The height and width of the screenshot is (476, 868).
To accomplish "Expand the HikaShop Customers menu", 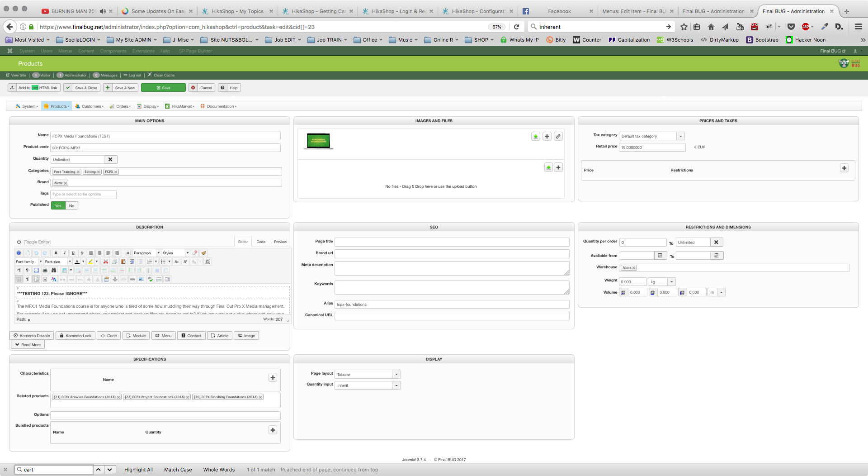I will (x=90, y=106).
